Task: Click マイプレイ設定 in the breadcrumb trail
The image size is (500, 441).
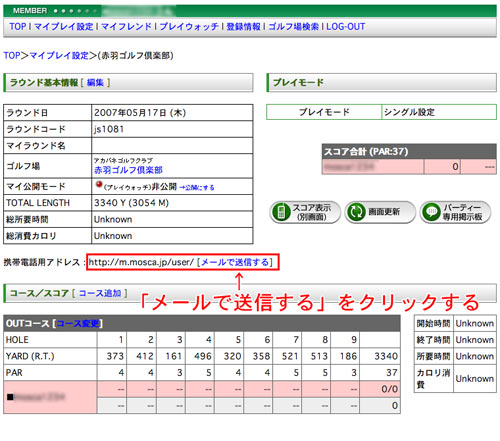Action: (59, 55)
